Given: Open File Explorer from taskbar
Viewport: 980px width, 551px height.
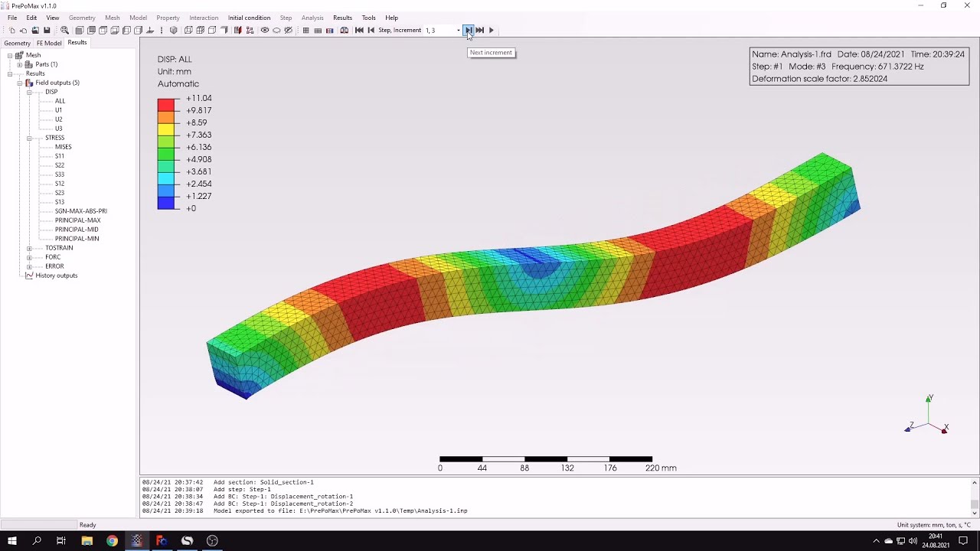Looking at the screenshot, I should pos(87,541).
